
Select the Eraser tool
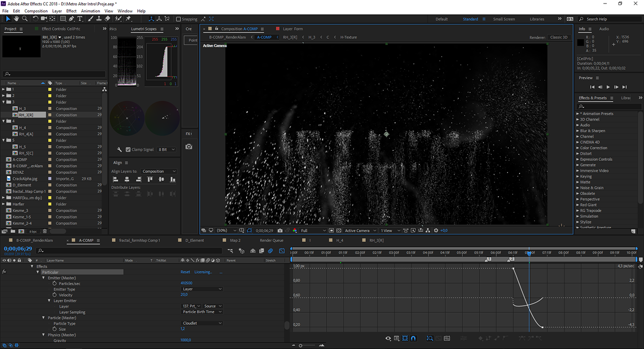click(107, 19)
